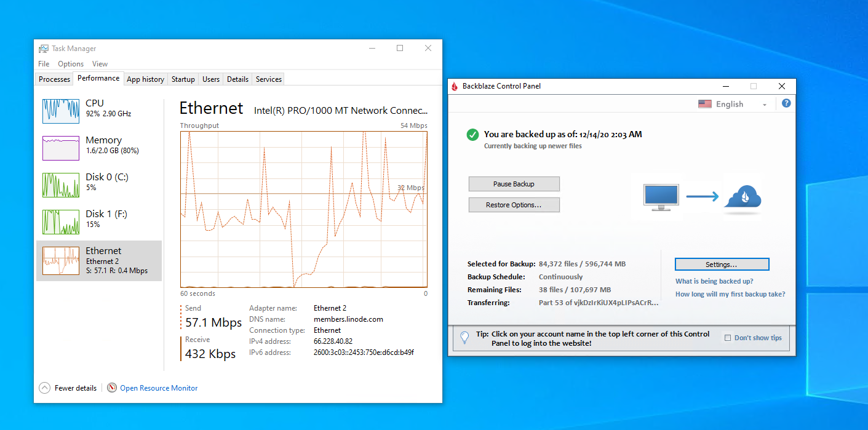
Task: Switch to the Services tab
Action: pyautogui.click(x=269, y=79)
